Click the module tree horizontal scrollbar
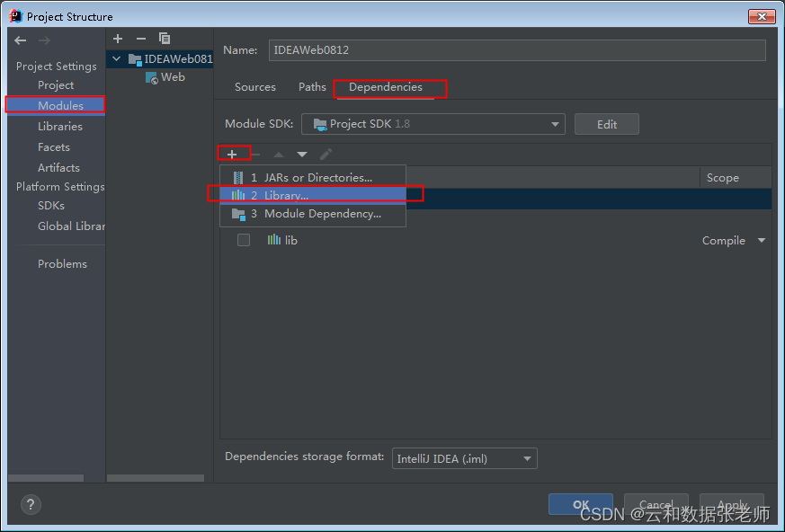Image resolution: width=785 pixels, height=532 pixels. [x=156, y=478]
